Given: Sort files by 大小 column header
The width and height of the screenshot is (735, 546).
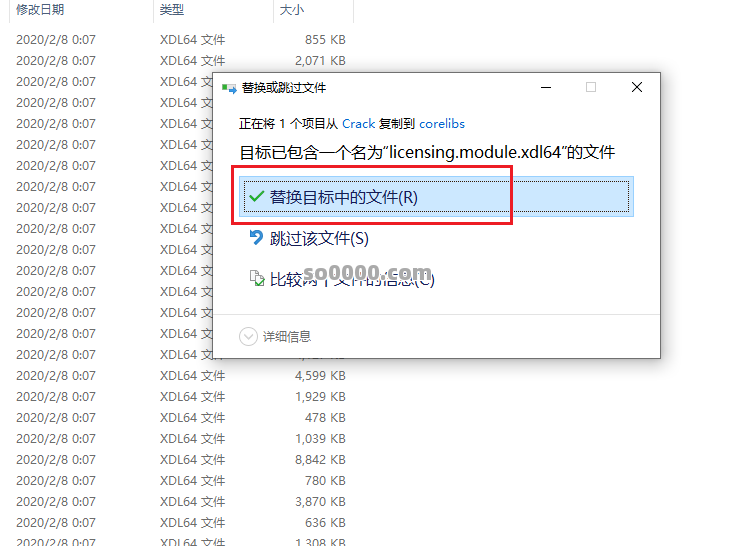Looking at the screenshot, I should 292,10.
